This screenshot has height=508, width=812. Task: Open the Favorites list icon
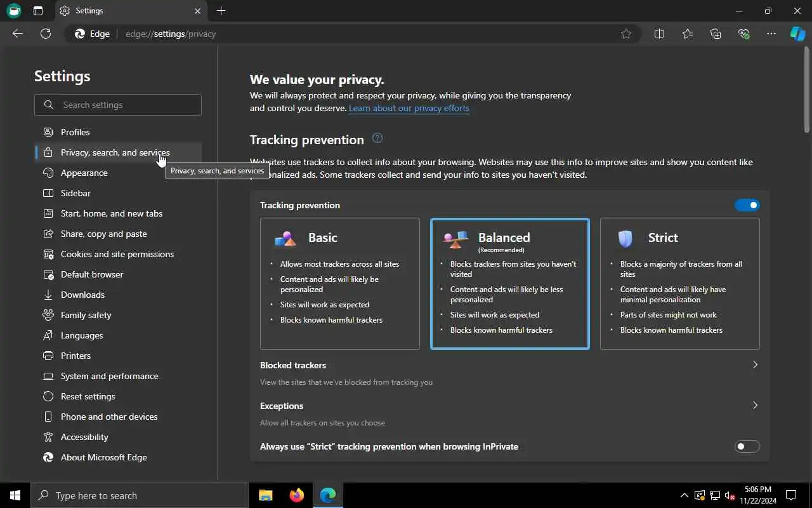pyautogui.click(x=688, y=34)
